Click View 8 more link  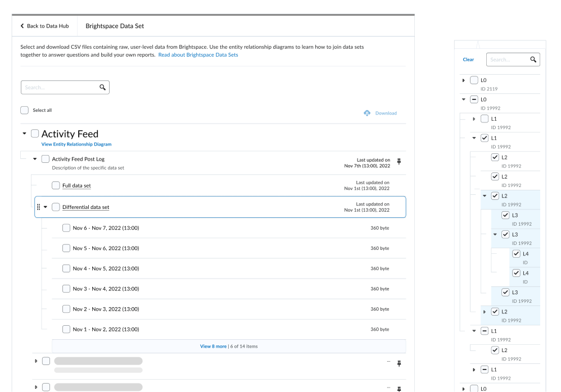click(x=213, y=347)
